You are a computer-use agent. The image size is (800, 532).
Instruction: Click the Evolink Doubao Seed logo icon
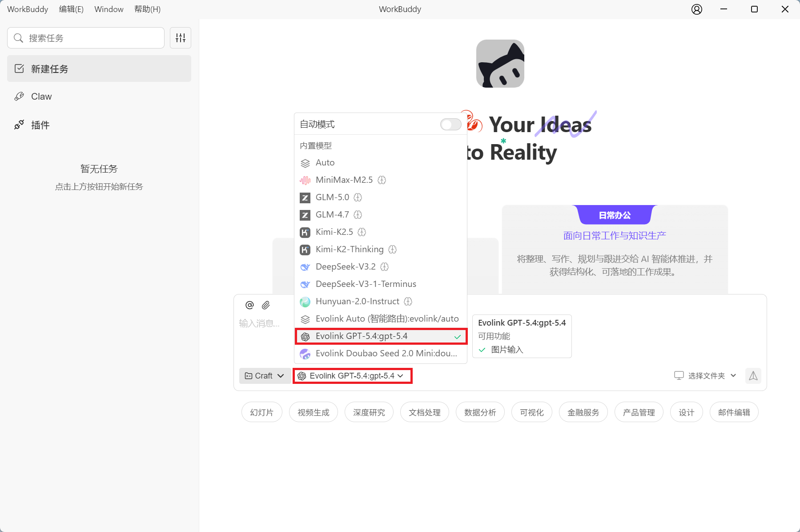point(305,354)
